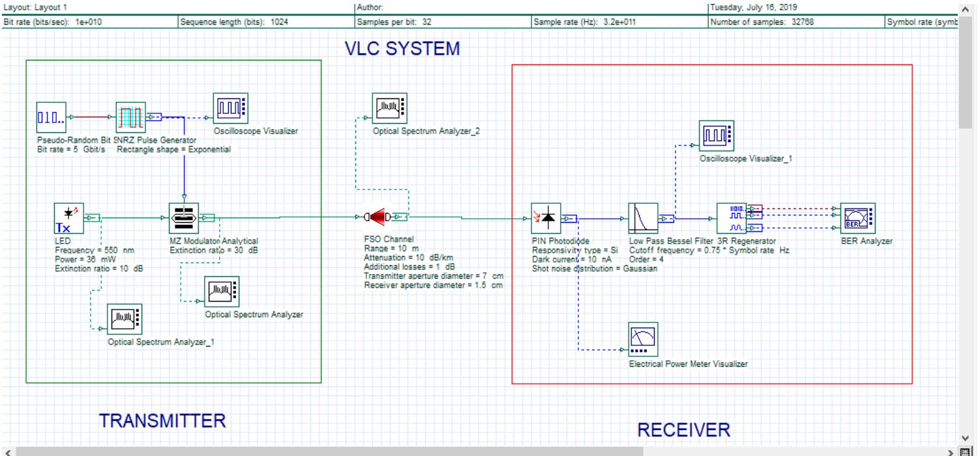
Task: Click the transmitter's Oscilloscope Visualizer icon
Action: [230, 108]
